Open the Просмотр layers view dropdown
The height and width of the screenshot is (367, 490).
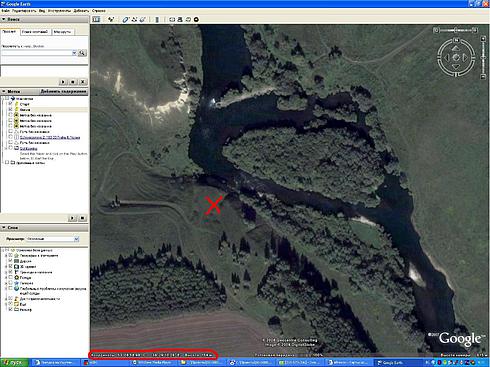pyautogui.click(x=53, y=239)
